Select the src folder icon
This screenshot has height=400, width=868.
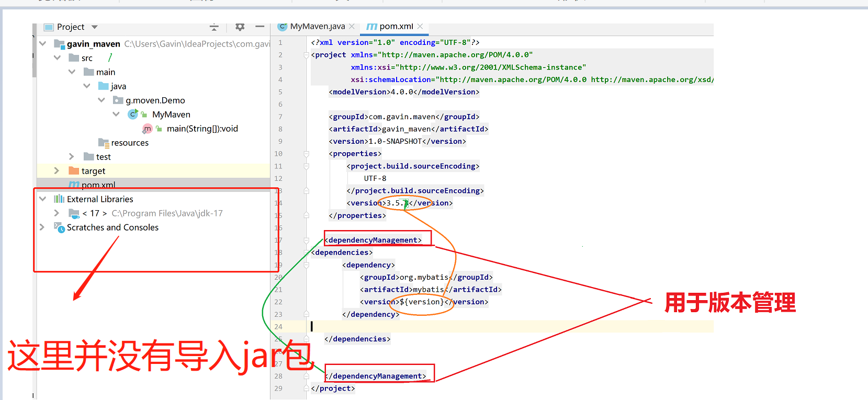click(x=74, y=58)
